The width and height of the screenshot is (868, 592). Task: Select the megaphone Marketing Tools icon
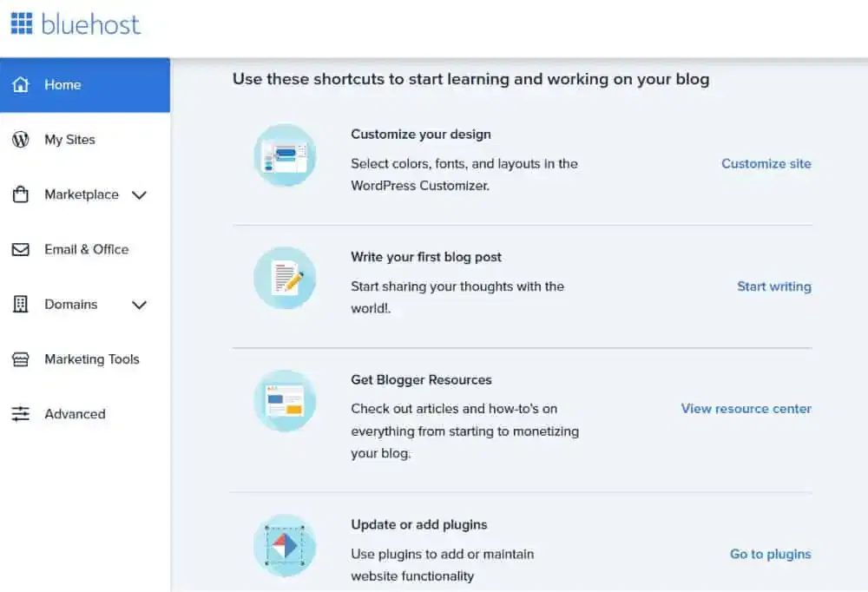tap(21, 358)
